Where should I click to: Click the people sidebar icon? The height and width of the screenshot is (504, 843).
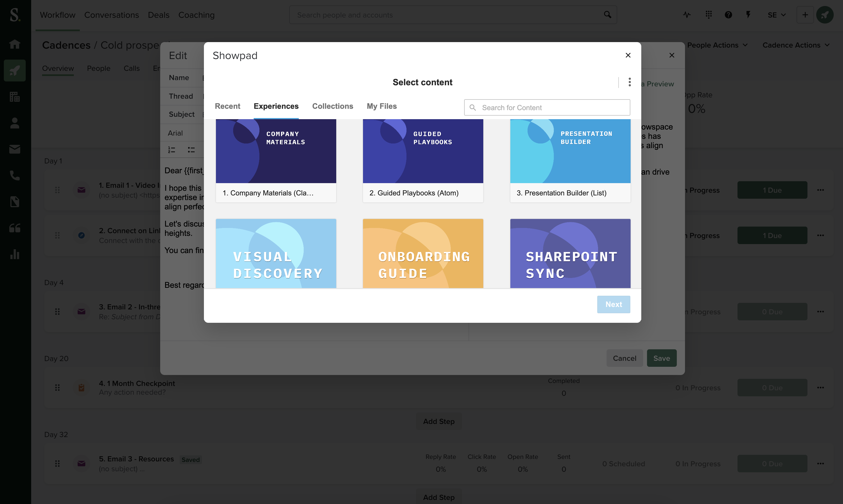(x=14, y=123)
